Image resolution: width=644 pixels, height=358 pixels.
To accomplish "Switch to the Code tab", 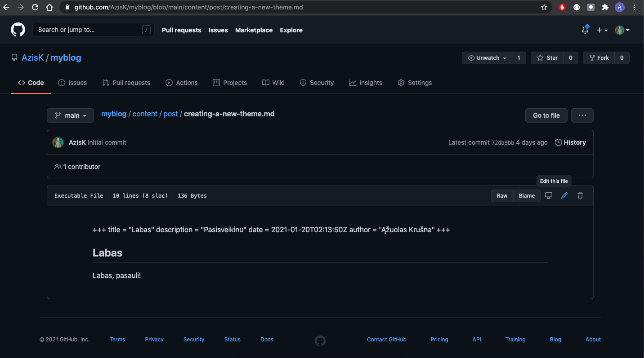I will coord(31,83).
